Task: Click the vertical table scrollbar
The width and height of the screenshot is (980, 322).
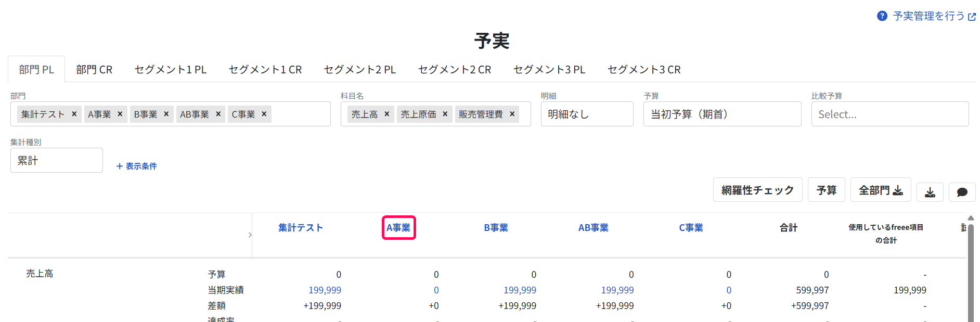Action: pyautogui.click(x=971, y=273)
